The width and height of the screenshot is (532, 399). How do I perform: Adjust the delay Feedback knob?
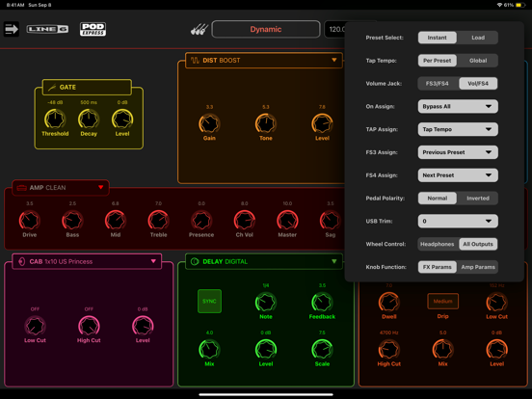coord(322,303)
